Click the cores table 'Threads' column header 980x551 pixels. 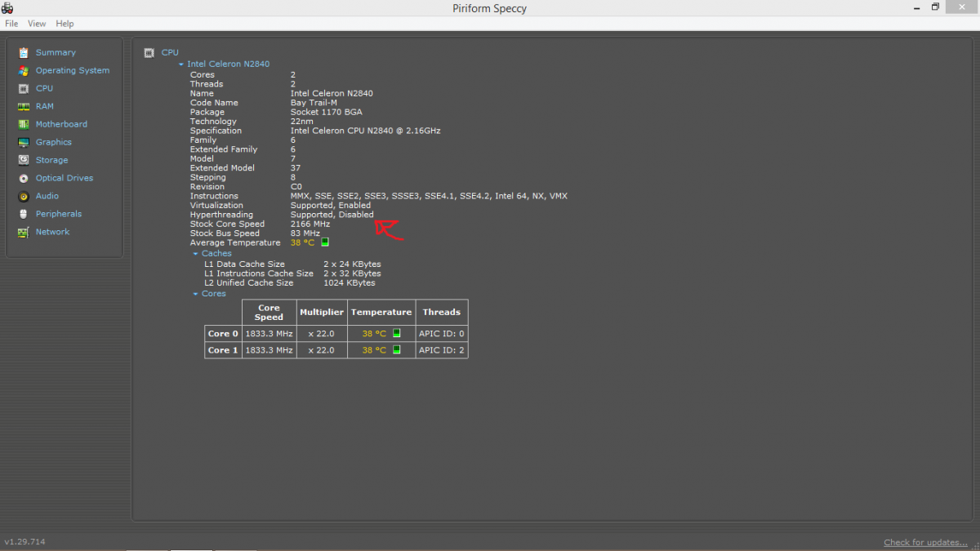click(442, 313)
